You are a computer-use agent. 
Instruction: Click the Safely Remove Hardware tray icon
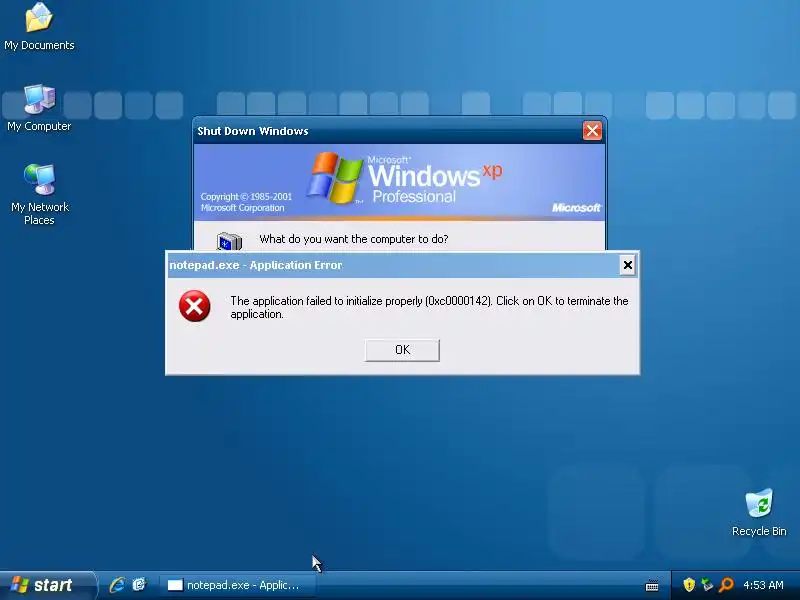(707, 585)
